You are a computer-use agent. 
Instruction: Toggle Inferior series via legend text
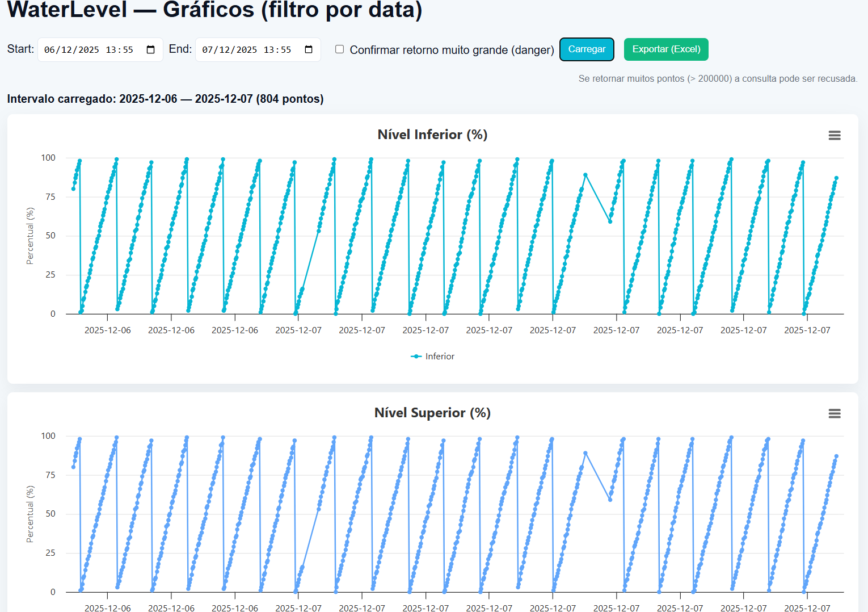click(440, 357)
